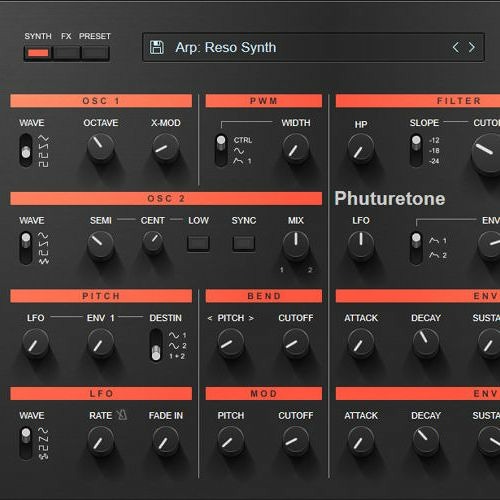Select envelope 1 icon in PWM CTRL
Screen dimensions: 500x500
(242, 161)
